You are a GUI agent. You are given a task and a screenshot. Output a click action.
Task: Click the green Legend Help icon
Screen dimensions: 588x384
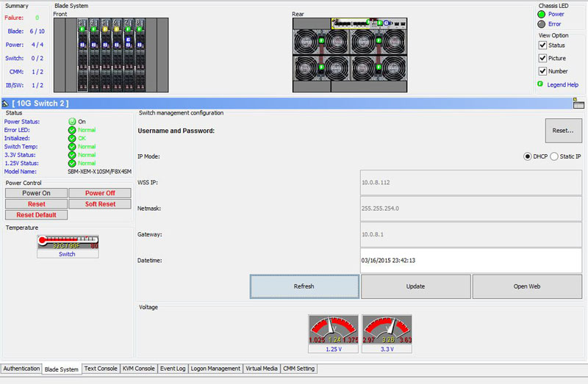(541, 84)
